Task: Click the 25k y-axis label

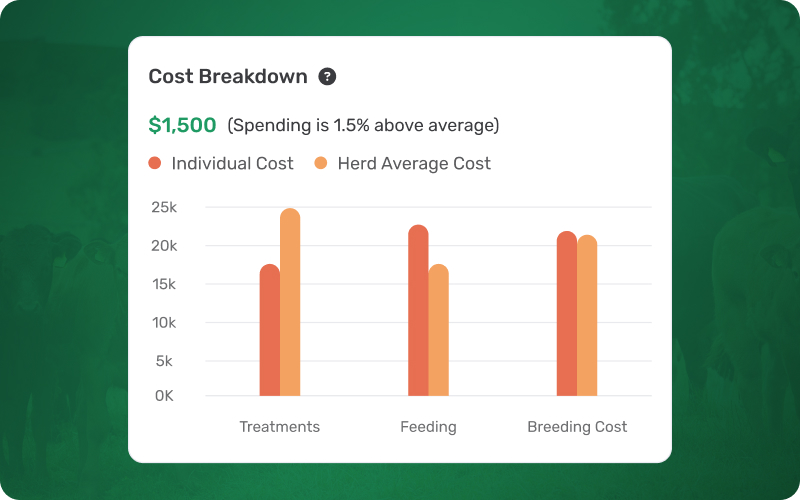Action: (x=164, y=208)
